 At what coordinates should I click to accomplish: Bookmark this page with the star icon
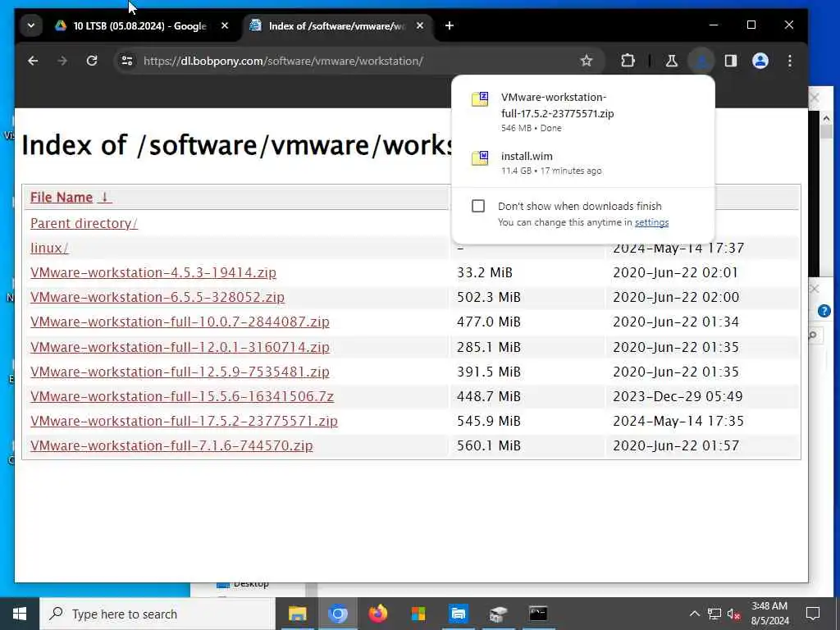click(x=587, y=61)
